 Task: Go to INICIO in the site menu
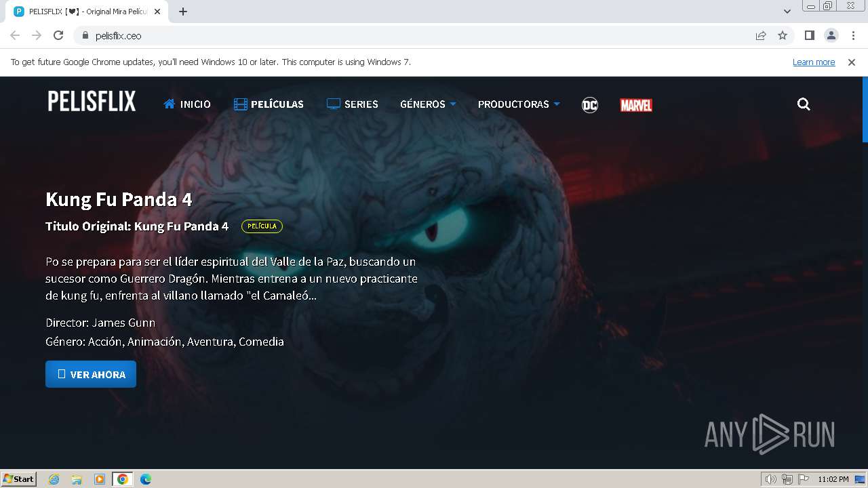coord(187,104)
